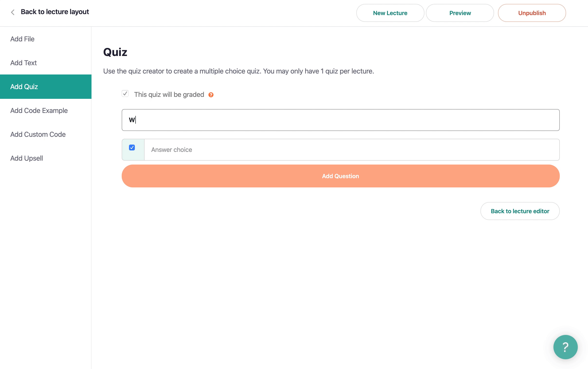Click Back to lecture editor button
Image resolution: width=588 pixels, height=369 pixels.
click(520, 211)
